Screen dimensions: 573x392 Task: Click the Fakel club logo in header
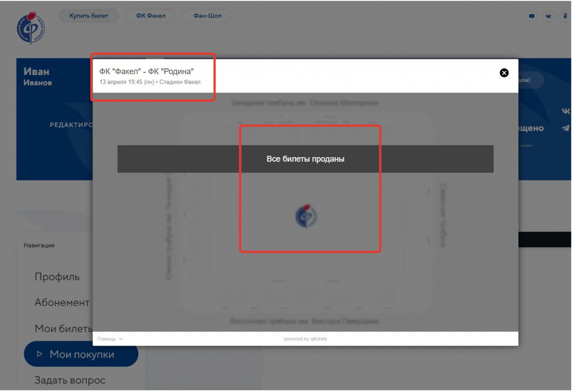pyautogui.click(x=31, y=28)
